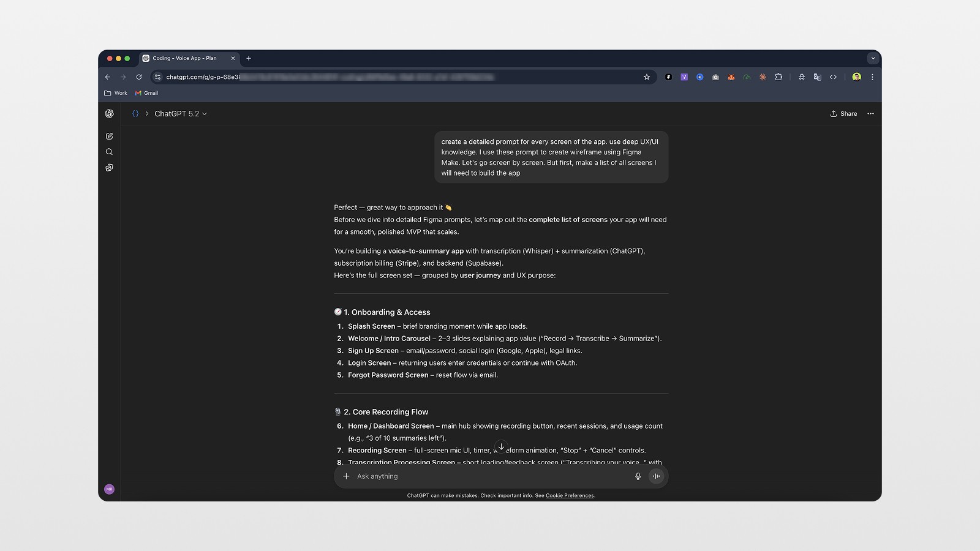Click the project curly braces icon

[x=135, y=114]
